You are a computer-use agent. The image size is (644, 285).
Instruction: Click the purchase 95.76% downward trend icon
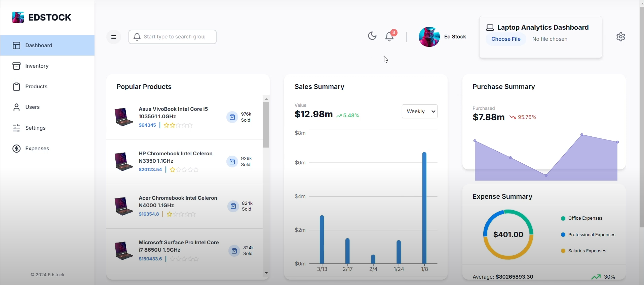pyautogui.click(x=513, y=117)
